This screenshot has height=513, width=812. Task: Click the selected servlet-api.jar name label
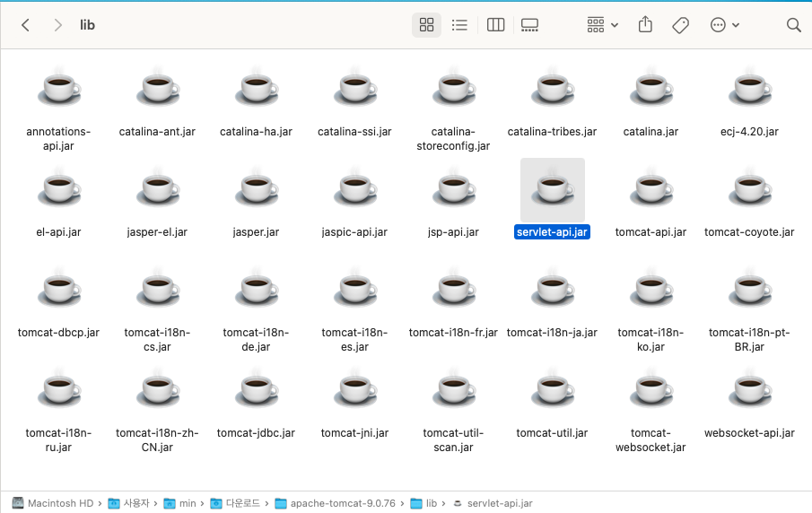(552, 232)
